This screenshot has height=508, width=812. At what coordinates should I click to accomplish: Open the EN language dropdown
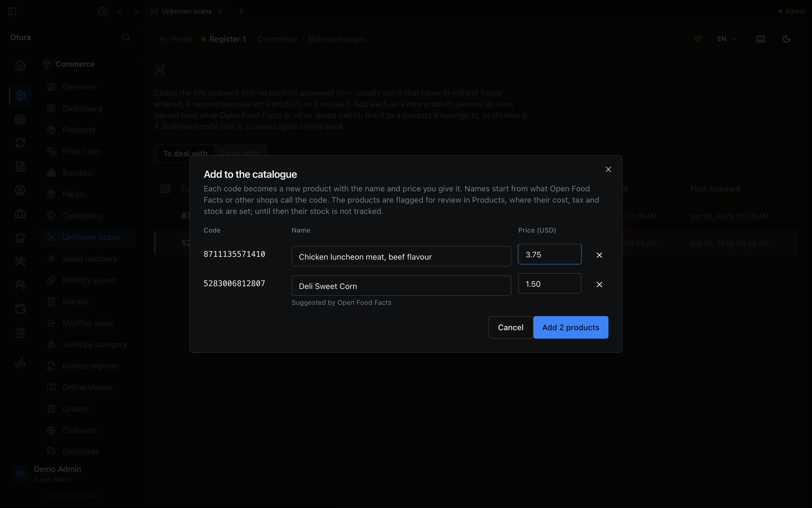(727, 39)
